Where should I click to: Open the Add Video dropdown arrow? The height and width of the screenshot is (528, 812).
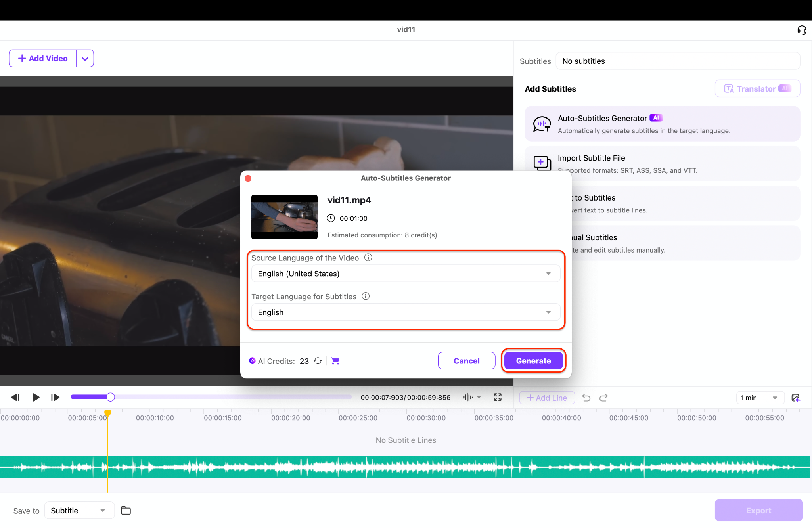[x=85, y=59]
